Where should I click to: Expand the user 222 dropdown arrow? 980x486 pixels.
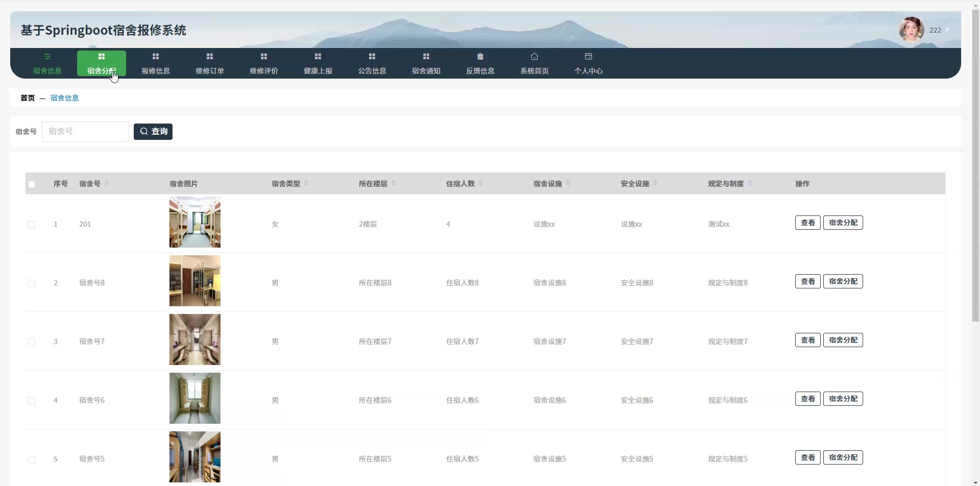947,30
